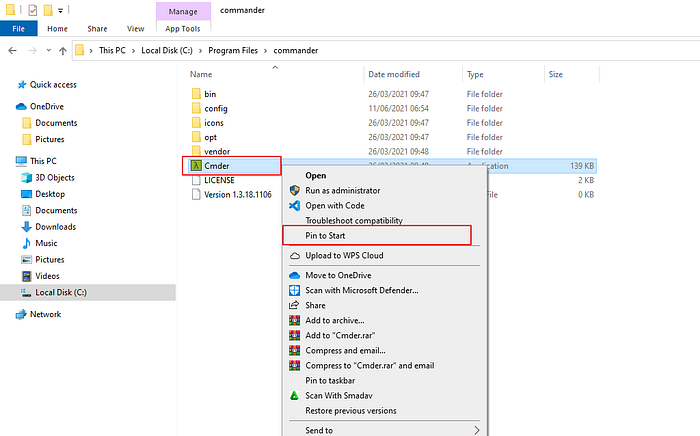Click the Microsoft Defender shield icon
Viewport: 700px width, 436px height.
(294, 291)
